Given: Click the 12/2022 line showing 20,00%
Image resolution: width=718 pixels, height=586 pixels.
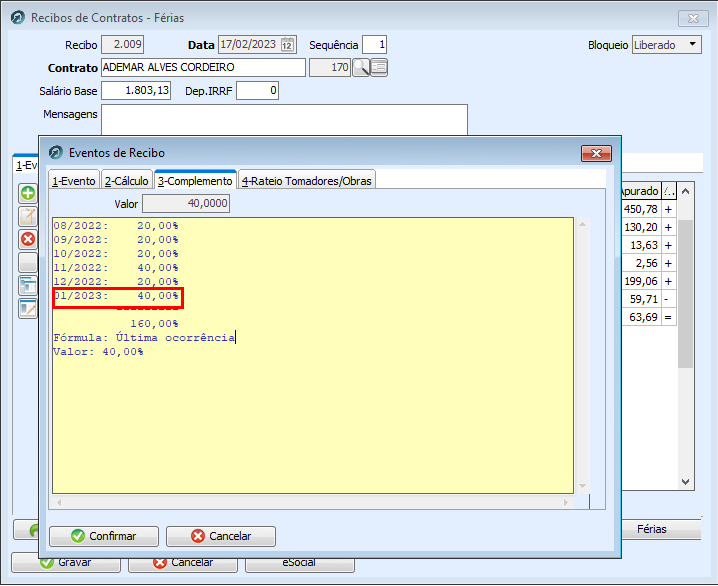Looking at the screenshot, I should (116, 282).
